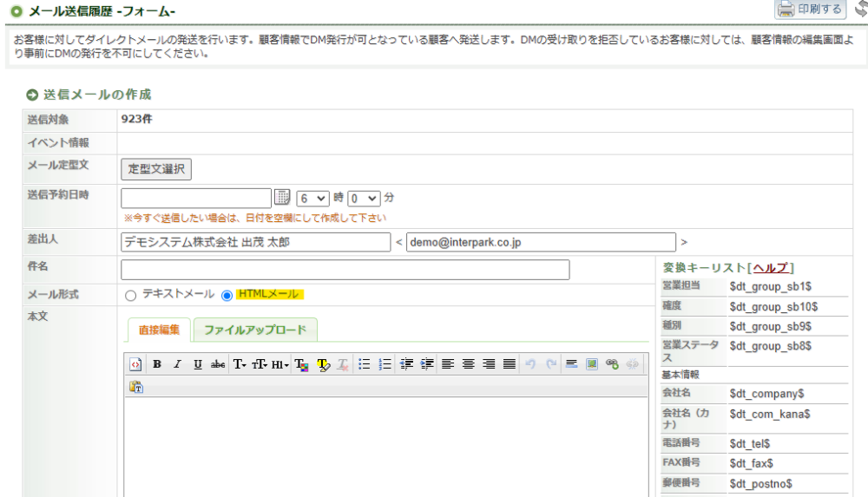Insert a bulleted list in the body
Viewport: 868px width, 497px height.
365,365
